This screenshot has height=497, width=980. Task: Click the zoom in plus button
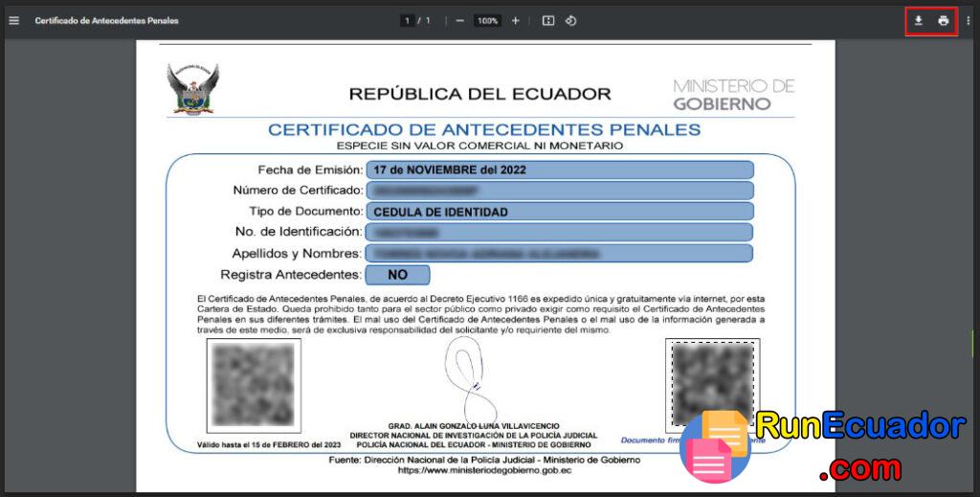click(x=515, y=21)
